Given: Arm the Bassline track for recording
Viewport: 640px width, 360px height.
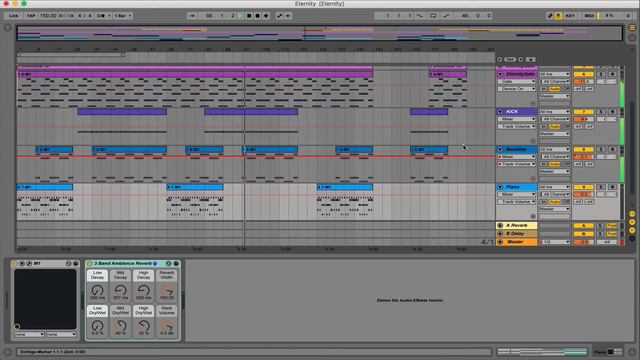Looking at the screenshot, I should [x=612, y=149].
